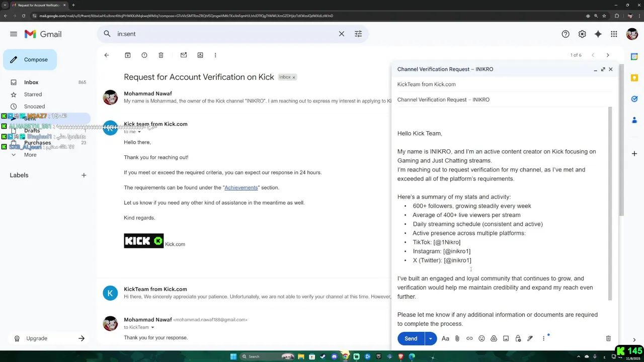This screenshot has height=362, width=644.
Task: Go to the newer conversation arrow
Action: (593, 55)
